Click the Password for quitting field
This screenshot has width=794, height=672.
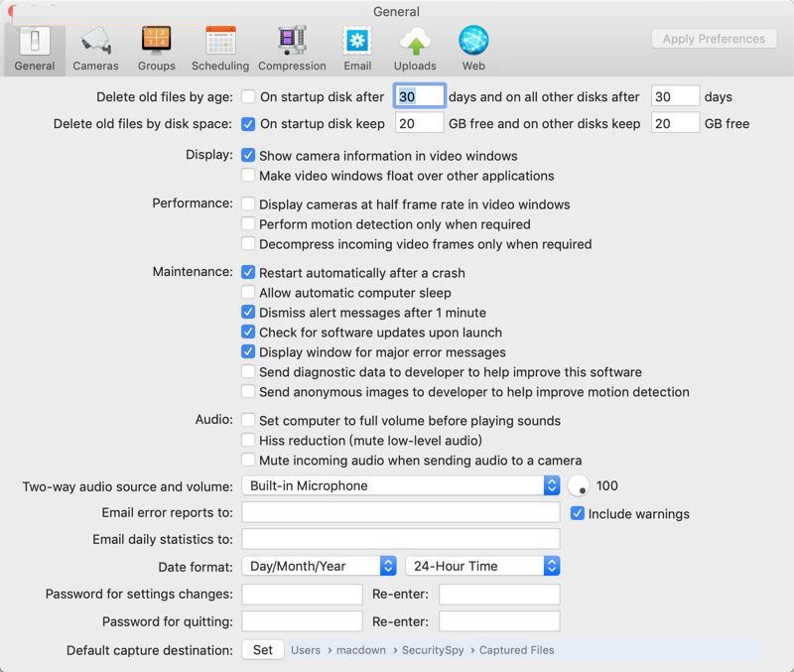point(303,620)
